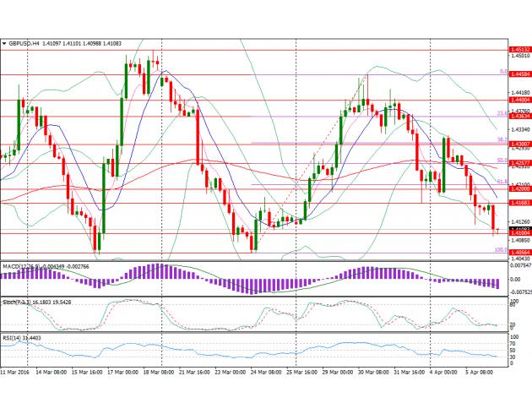Click the triangle arrow beside GBPUSD,H4
Image resolution: width=532 pixels, height=414 pixels.
(x=4, y=41)
